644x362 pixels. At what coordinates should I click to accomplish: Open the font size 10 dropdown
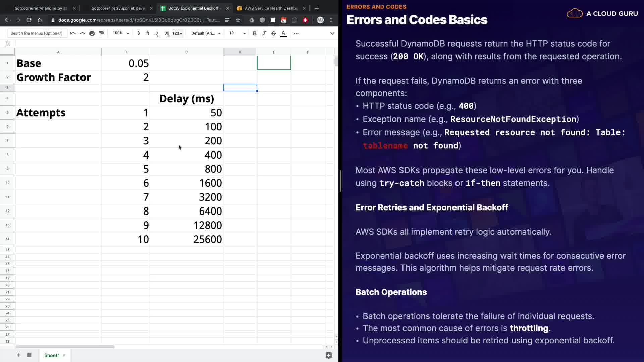pyautogui.click(x=237, y=33)
